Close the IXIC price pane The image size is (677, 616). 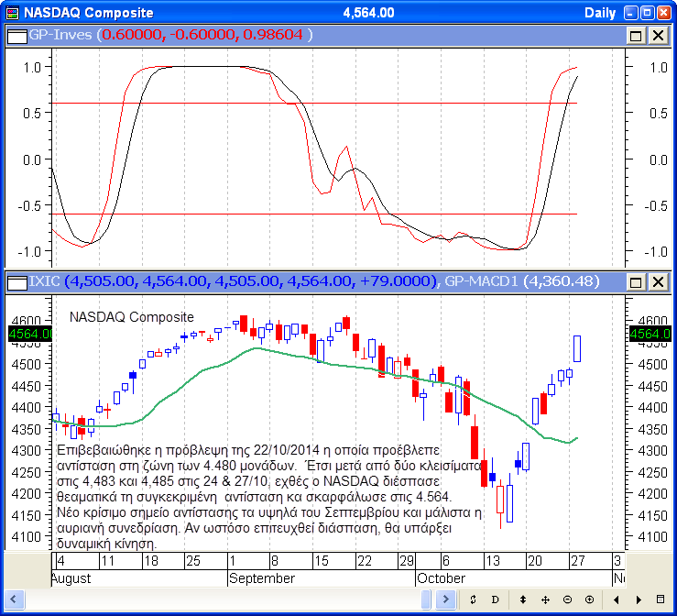point(658,281)
